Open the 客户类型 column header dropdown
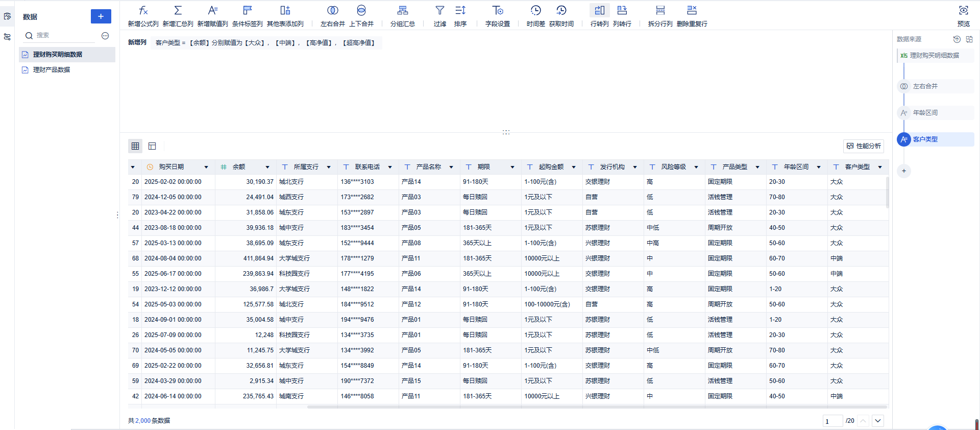The height and width of the screenshot is (430, 980). coord(880,167)
